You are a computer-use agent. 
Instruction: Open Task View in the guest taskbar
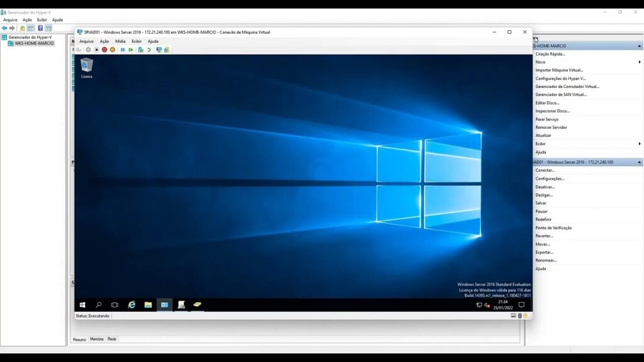click(114, 305)
